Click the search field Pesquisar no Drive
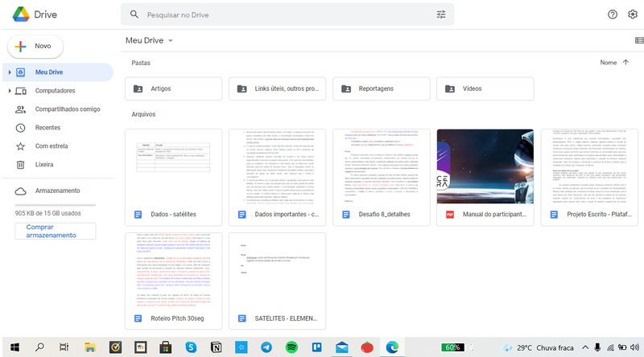 click(287, 14)
